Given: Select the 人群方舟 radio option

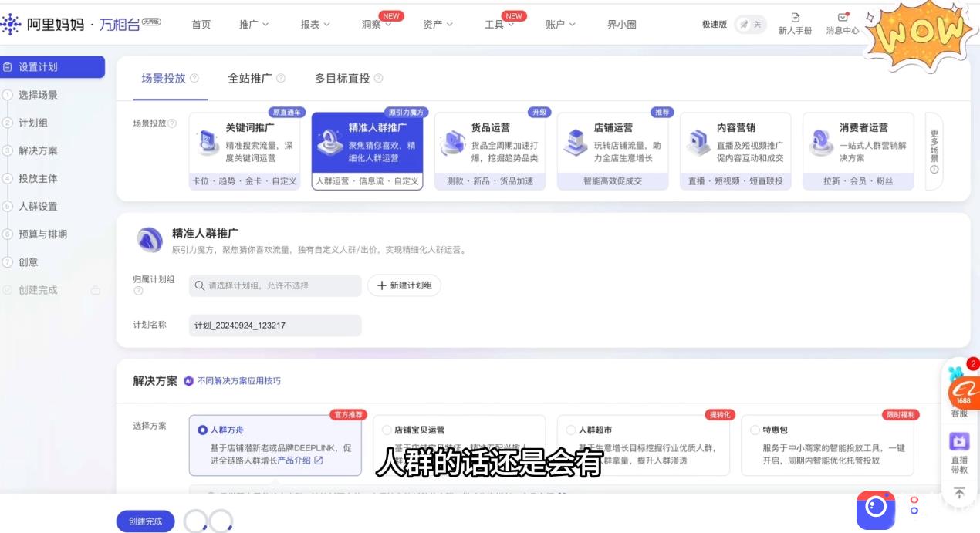Looking at the screenshot, I should (203, 430).
